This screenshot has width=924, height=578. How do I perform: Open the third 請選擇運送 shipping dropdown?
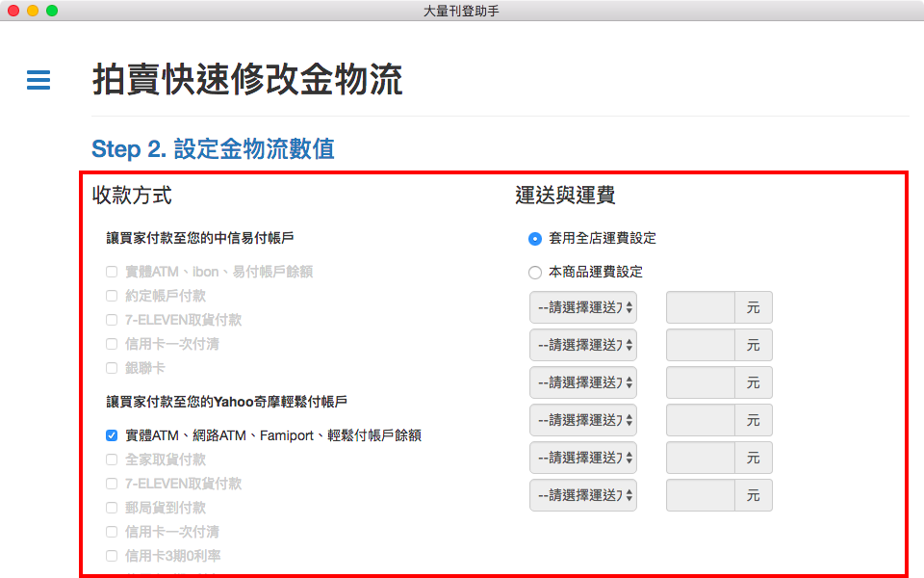[x=583, y=382]
